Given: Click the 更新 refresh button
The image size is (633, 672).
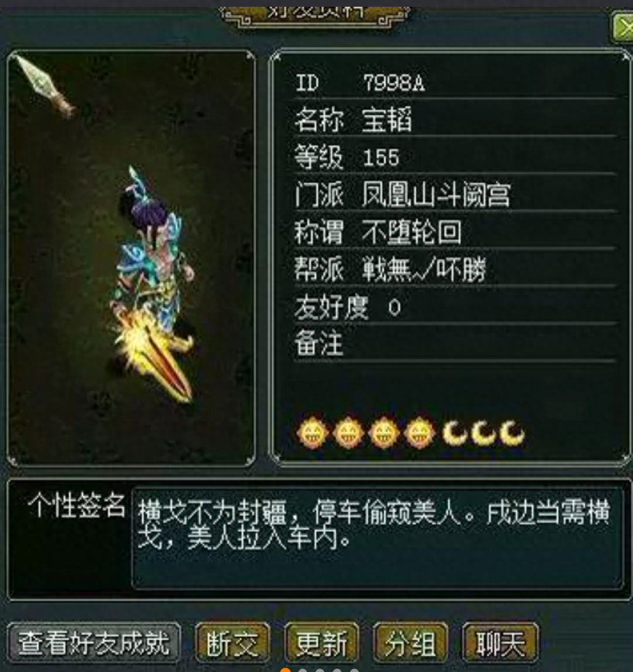Looking at the screenshot, I should (321, 643).
